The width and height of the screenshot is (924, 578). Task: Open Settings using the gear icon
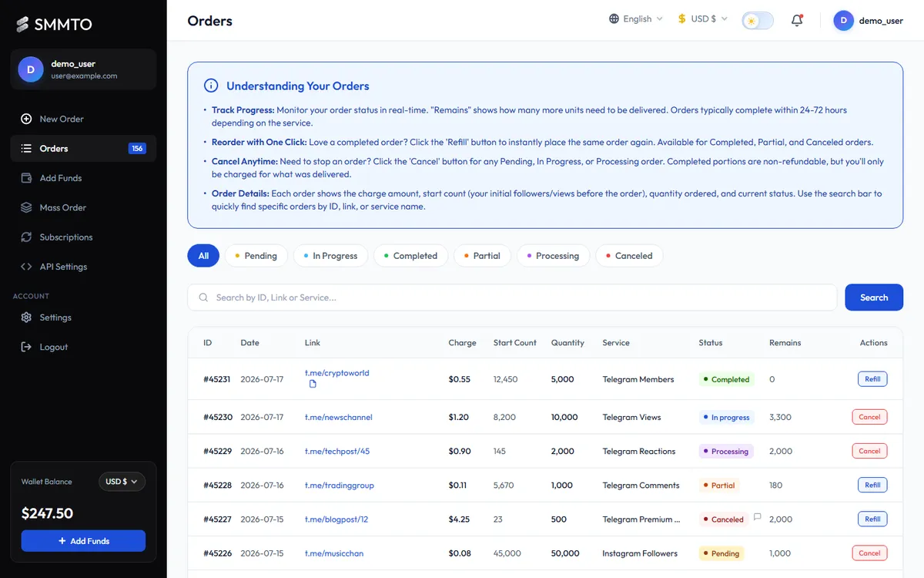[x=26, y=318]
